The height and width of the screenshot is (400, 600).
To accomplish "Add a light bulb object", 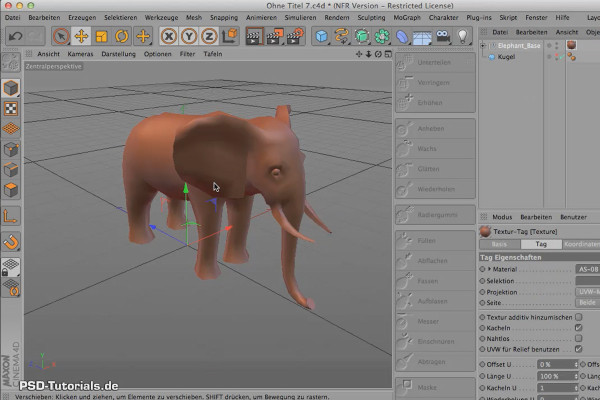I will pyautogui.click(x=463, y=36).
